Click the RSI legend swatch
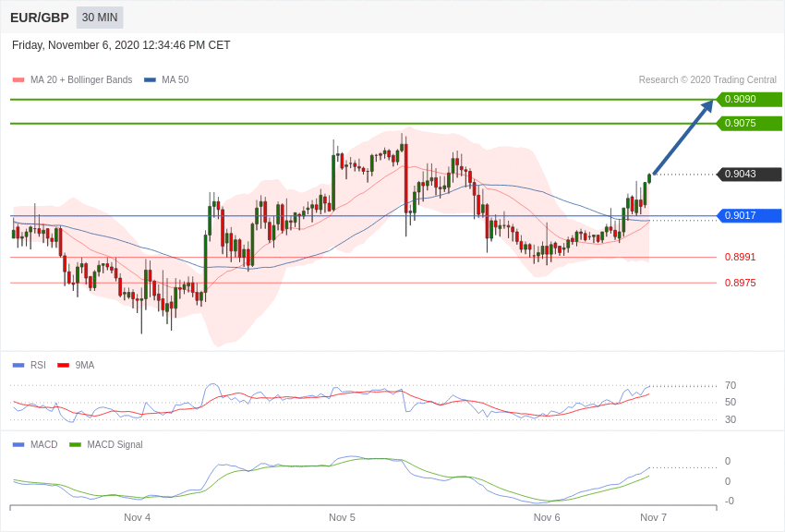The height and width of the screenshot is (532, 785). (x=18, y=366)
